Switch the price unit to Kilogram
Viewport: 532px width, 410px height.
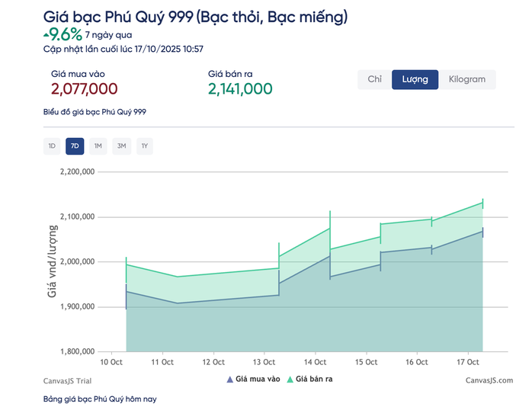point(466,79)
